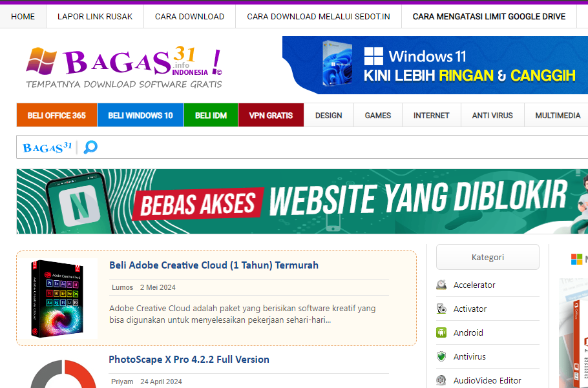Screen dimensions: 588x388
Task: Open Beli Adobe Creative Cloud article title
Action: pyautogui.click(x=214, y=265)
